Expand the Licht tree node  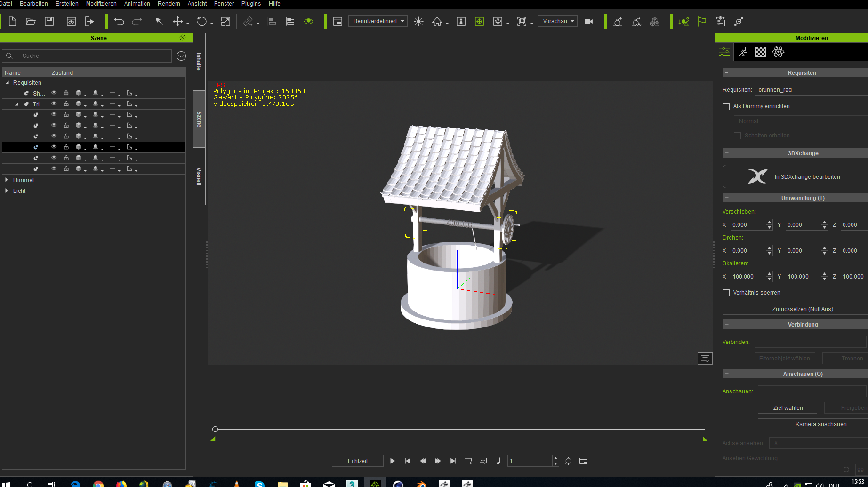(7, 191)
